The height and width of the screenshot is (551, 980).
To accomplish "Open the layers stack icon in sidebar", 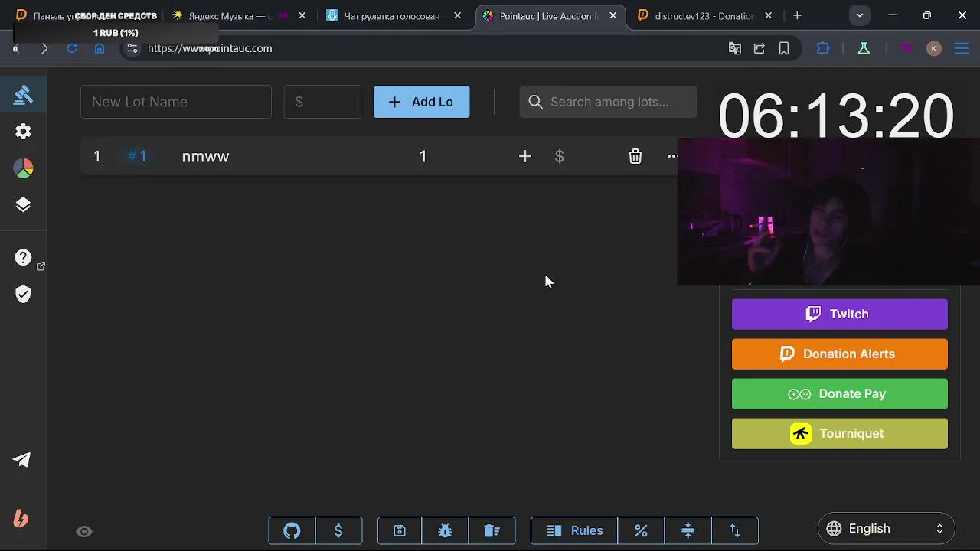I will tap(23, 204).
